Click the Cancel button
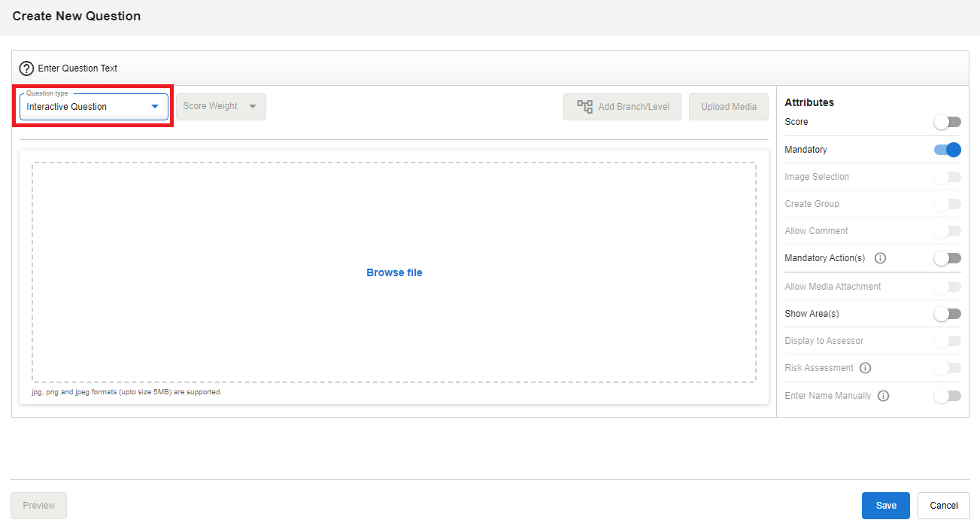Image resolution: width=980 pixels, height=529 pixels. pos(943,506)
